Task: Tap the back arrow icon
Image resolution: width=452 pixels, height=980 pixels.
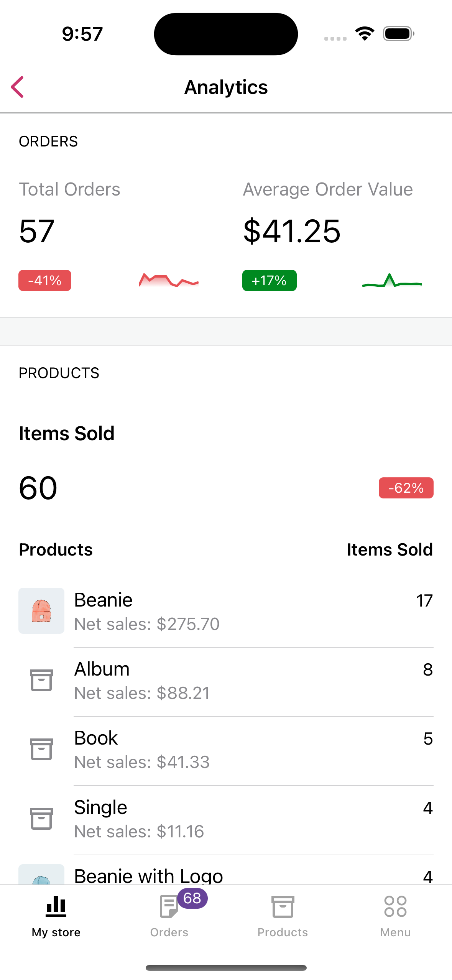Action: coord(18,87)
